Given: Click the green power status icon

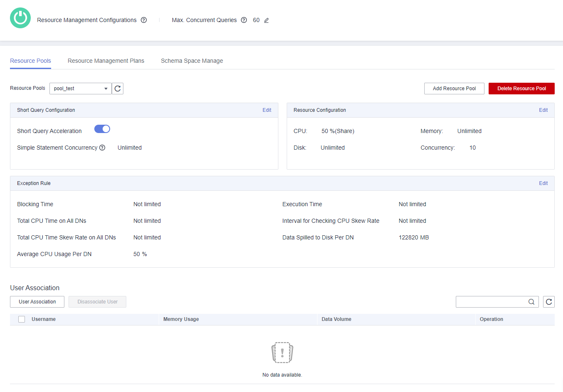Looking at the screenshot, I should click(20, 18).
